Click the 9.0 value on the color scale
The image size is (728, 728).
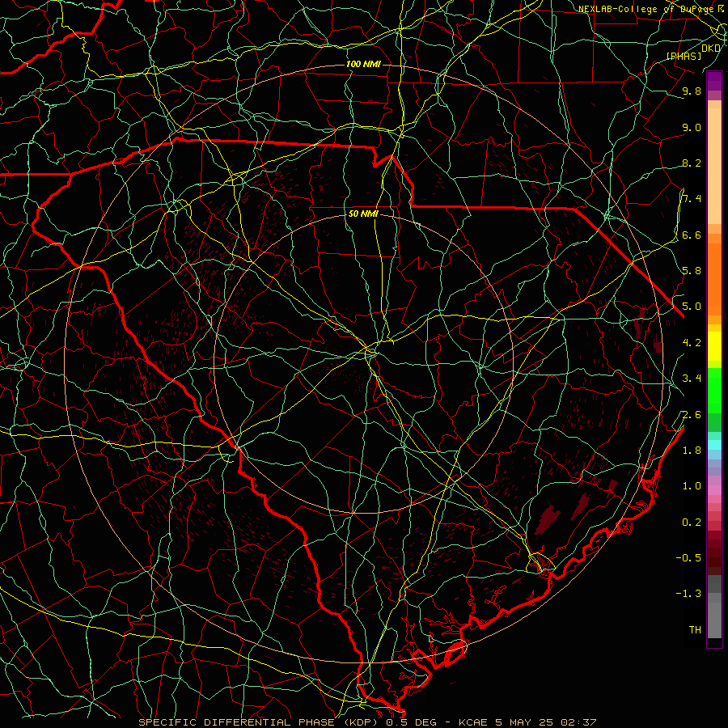point(692,127)
